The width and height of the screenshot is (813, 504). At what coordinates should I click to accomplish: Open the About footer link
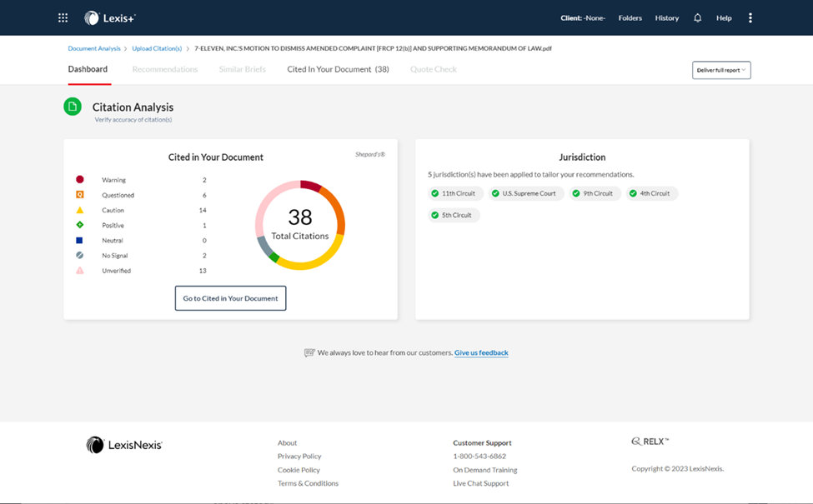click(287, 443)
